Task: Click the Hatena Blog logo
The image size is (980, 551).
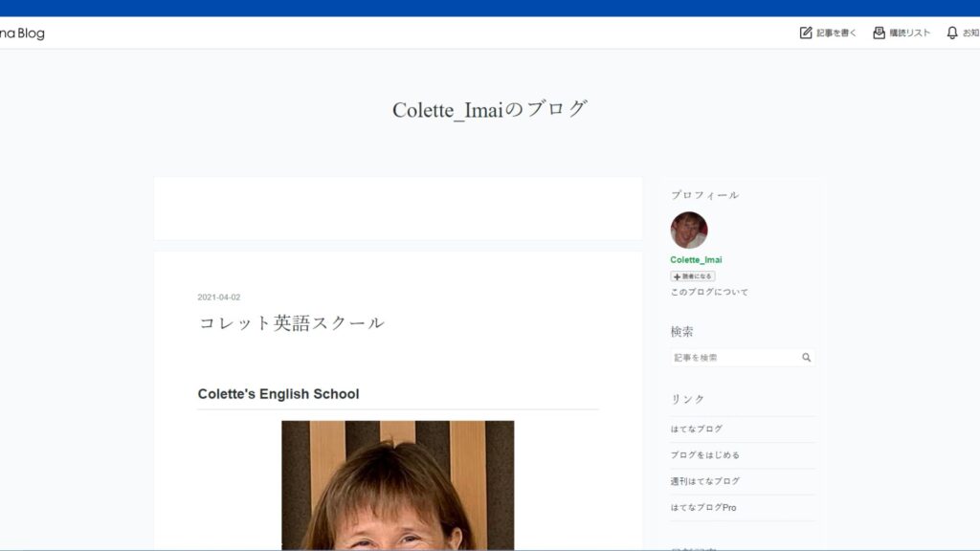Action: tap(22, 33)
